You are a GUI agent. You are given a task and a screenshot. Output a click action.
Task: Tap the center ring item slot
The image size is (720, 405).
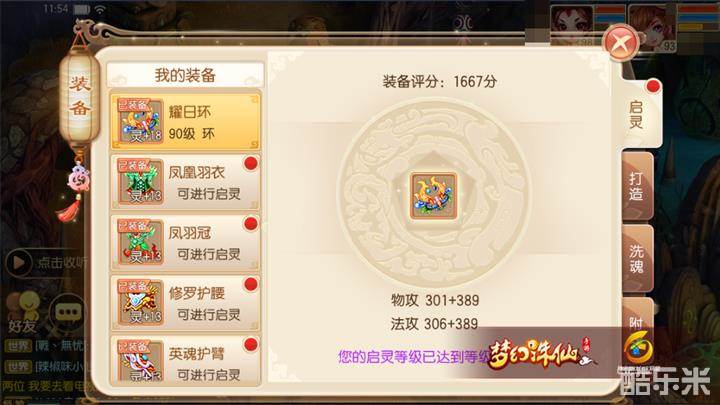[x=433, y=196]
